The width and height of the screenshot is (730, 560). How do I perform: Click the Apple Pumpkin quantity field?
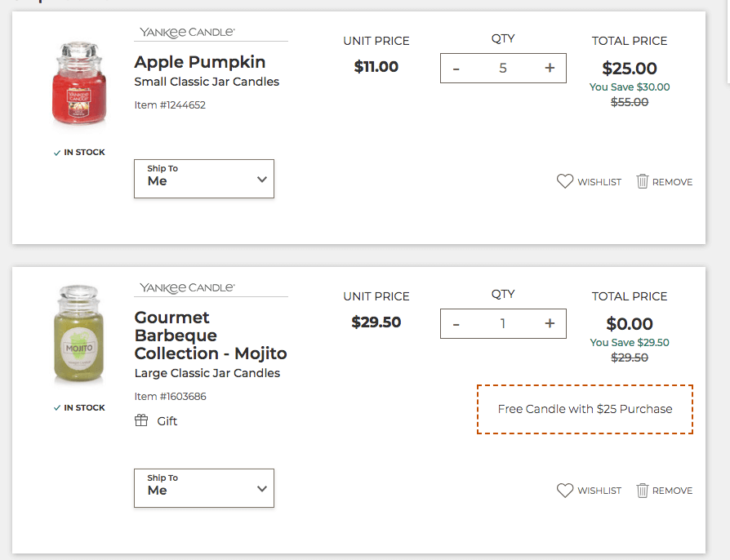click(x=503, y=69)
